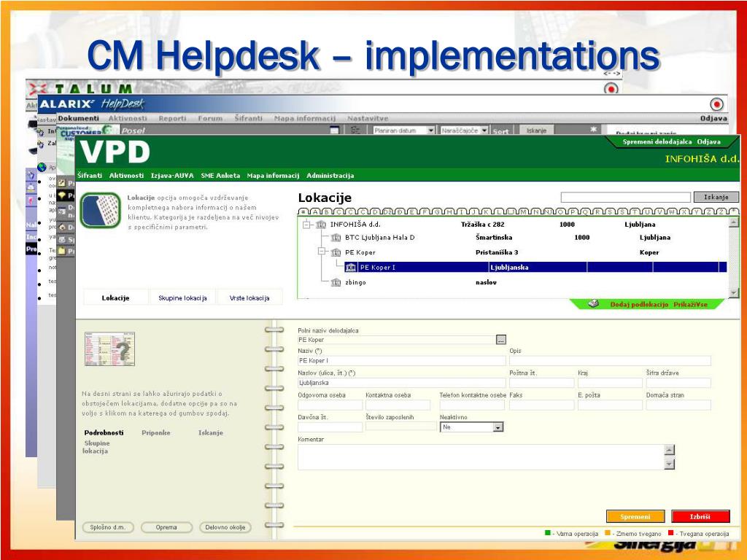Click the Opis input field
747x560 pixels.
[611, 360]
